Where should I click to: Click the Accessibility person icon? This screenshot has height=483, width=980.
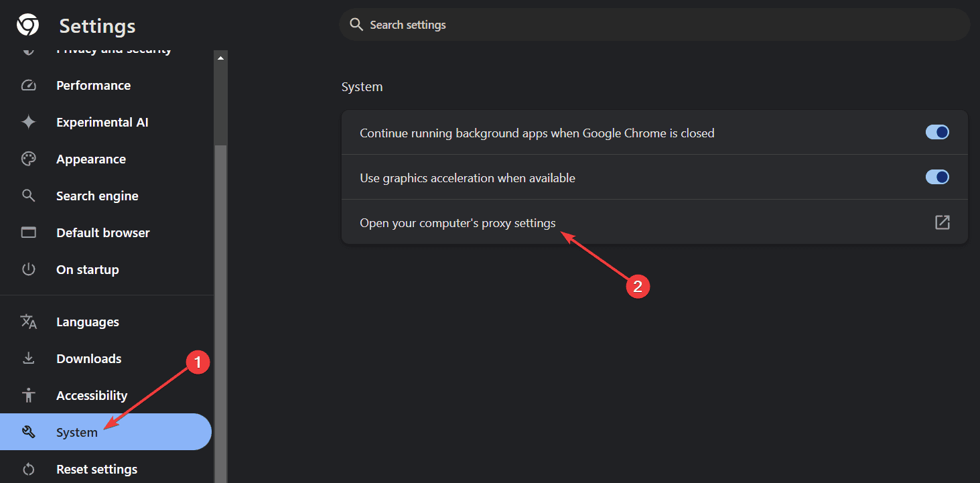[28, 395]
